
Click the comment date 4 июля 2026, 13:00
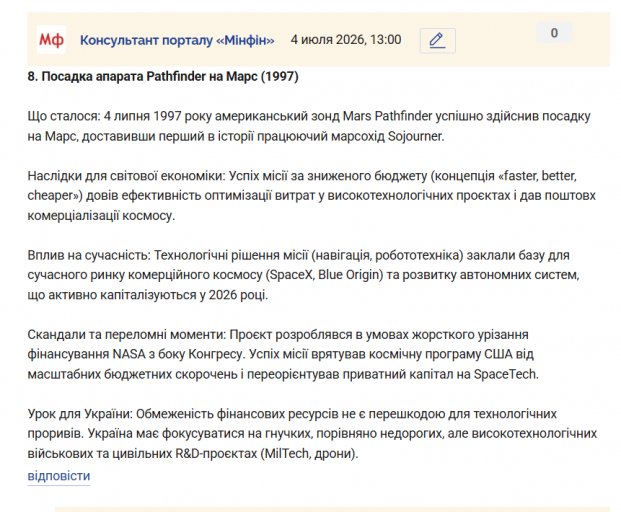pyautogui.click(x=346, y=40)
